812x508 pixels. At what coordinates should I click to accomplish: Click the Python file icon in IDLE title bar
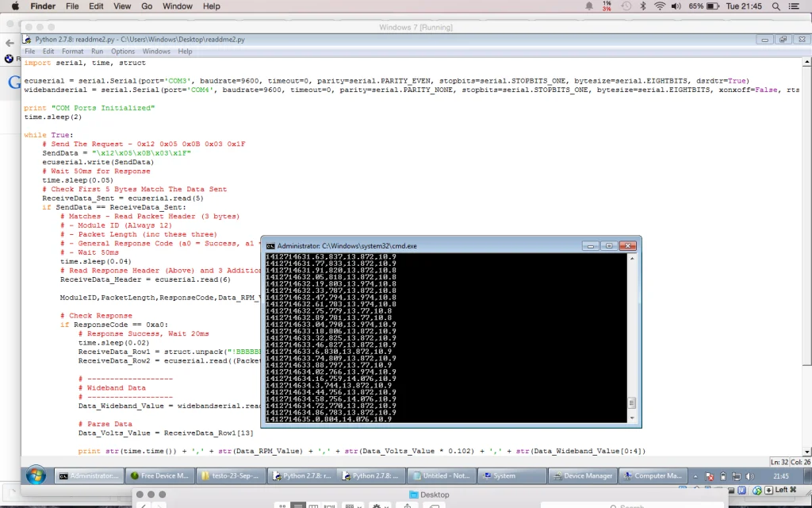[x=28, y=40]
